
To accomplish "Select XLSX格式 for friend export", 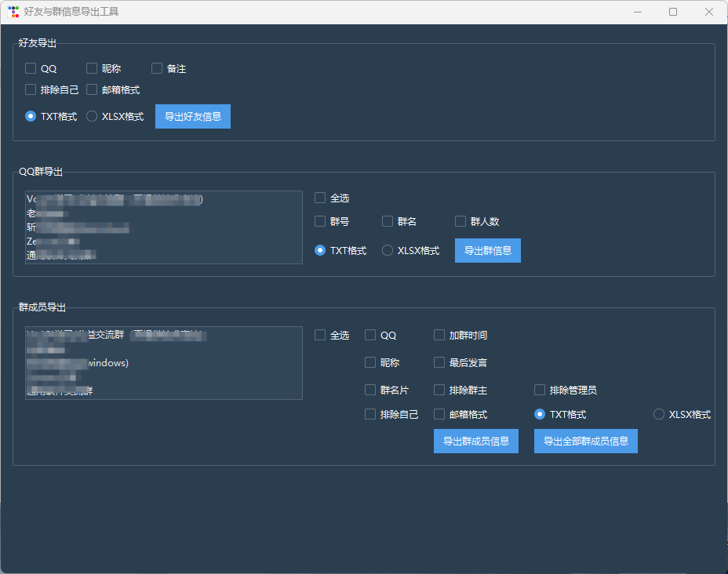I will pyautogui.click(x=92, y=116).
